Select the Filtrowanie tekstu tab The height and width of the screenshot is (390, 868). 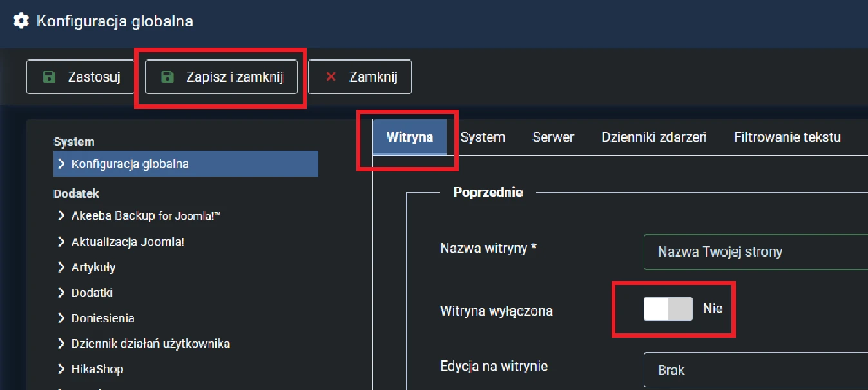pyautogui.click(x=787, y=137)
